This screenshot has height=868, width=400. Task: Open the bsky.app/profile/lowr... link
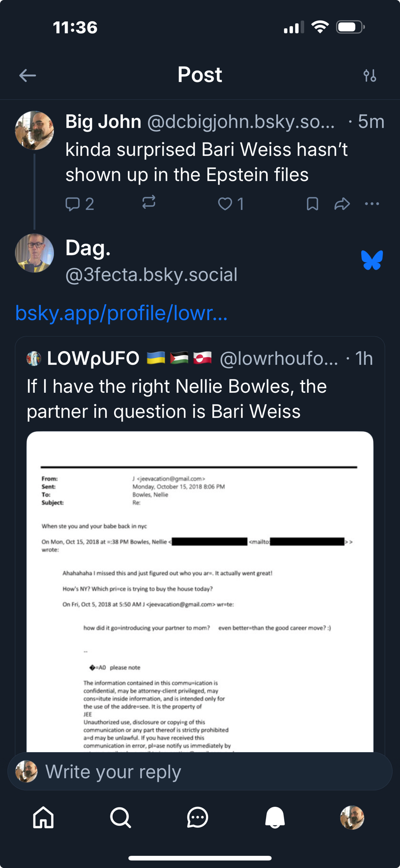[121, 313]
